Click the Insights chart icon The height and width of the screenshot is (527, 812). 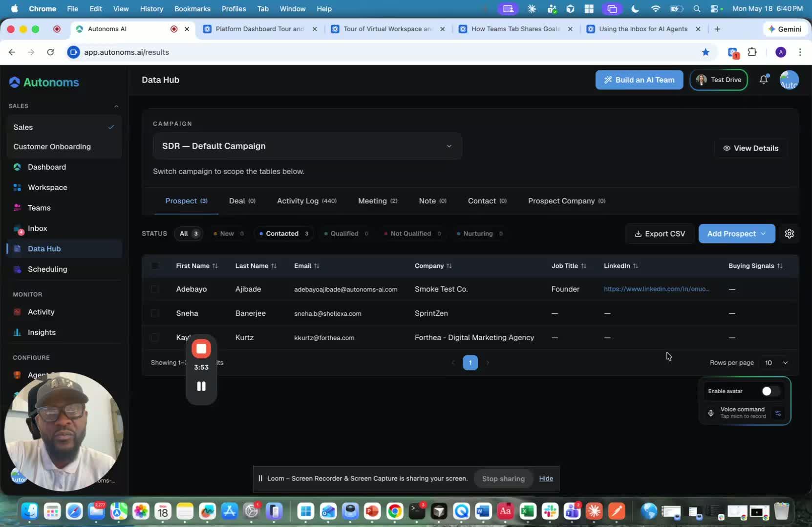[17, 332]
